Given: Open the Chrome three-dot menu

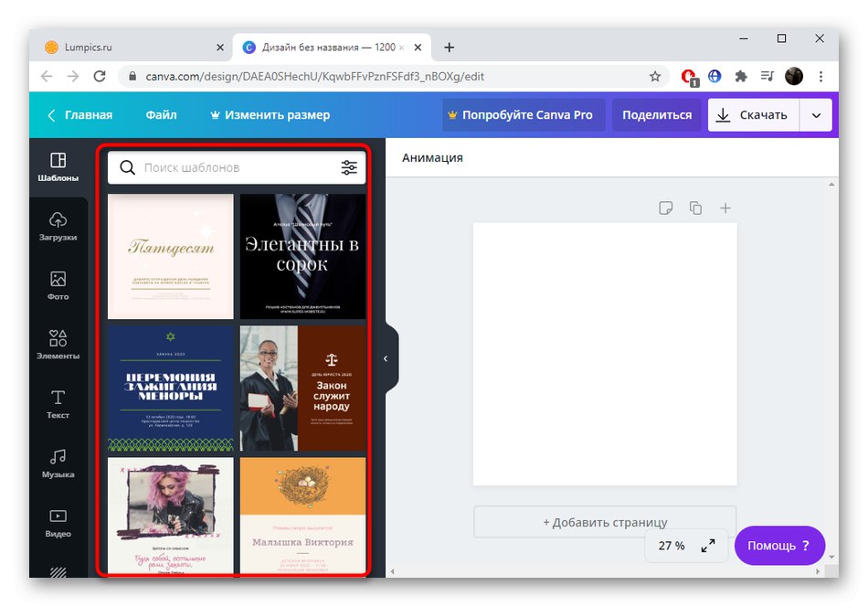Looking at the screenshot, I should 820,76.
